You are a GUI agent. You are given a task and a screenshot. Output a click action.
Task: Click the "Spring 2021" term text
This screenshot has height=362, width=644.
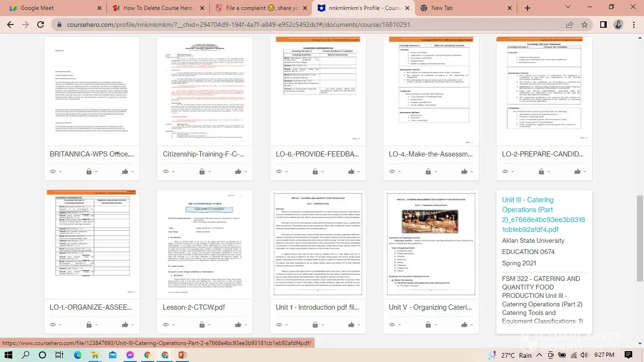point(519,263)
